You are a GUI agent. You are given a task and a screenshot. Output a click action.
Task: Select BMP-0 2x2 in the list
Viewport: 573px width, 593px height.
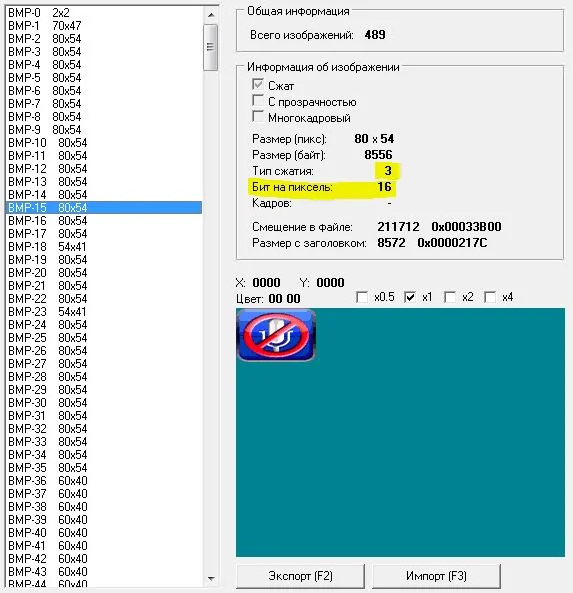click(104, 13)
